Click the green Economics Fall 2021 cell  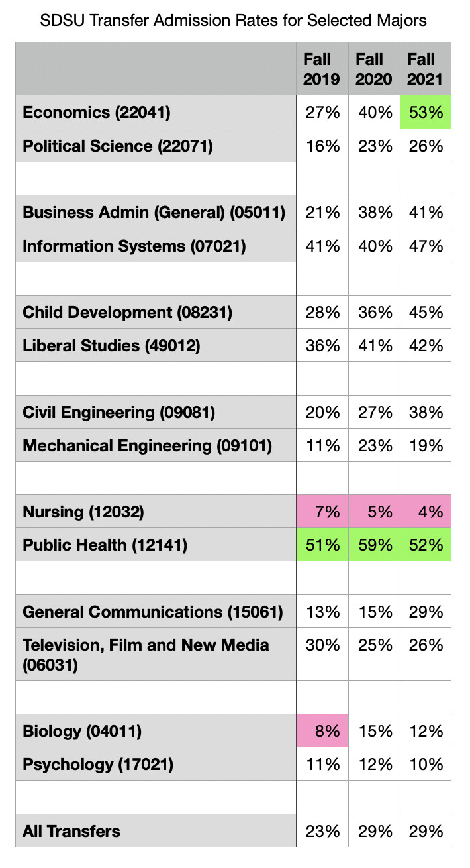425,112
